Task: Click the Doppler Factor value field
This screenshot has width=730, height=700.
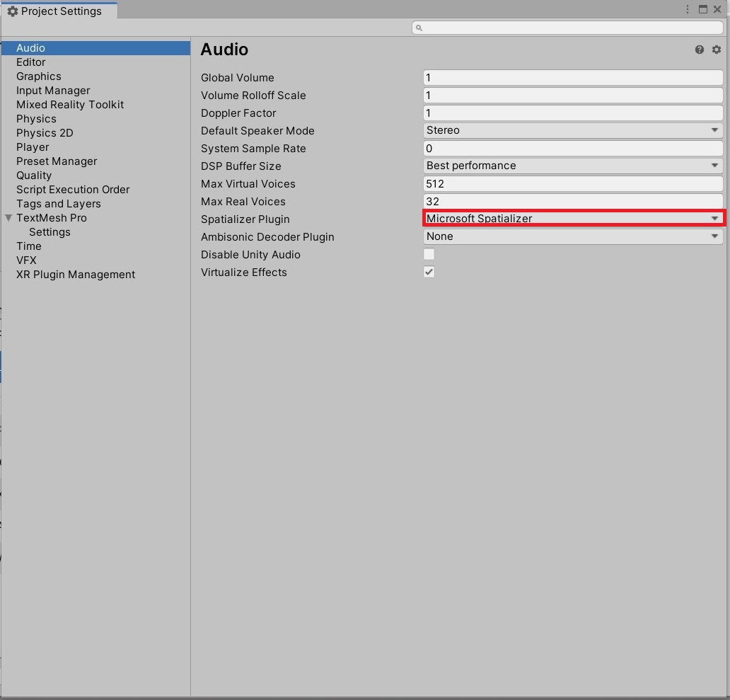Action: point(573,113)
